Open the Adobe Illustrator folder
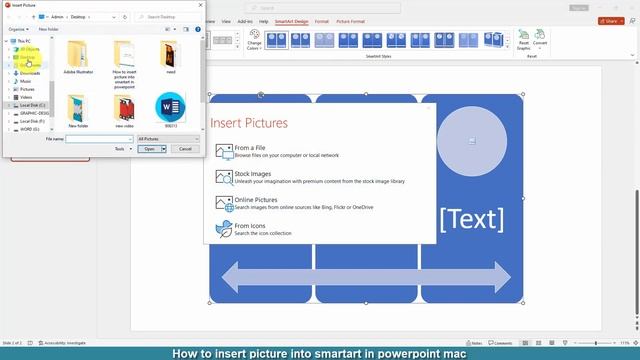This screenshot has height=360, width=640. (78, 57)
